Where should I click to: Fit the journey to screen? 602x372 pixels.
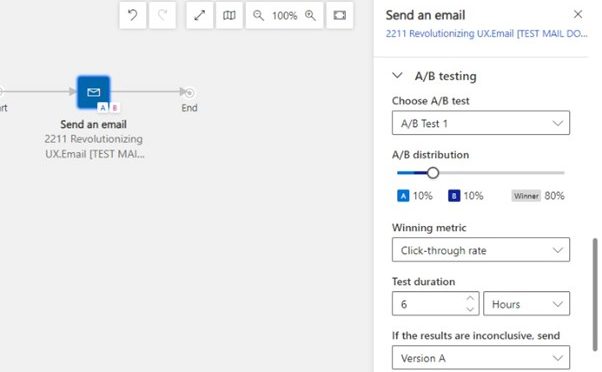[340, 15]
